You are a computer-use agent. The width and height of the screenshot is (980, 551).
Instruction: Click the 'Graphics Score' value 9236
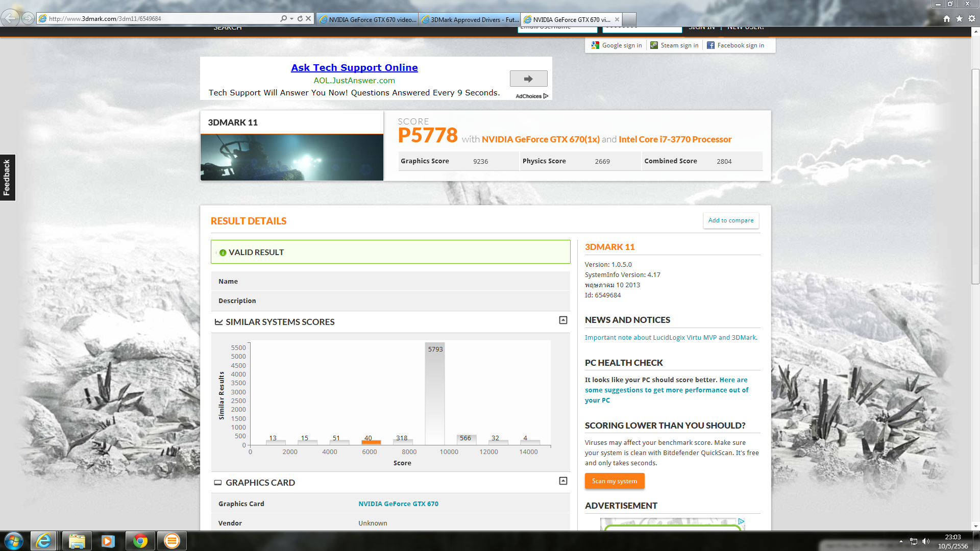[480, 161]
